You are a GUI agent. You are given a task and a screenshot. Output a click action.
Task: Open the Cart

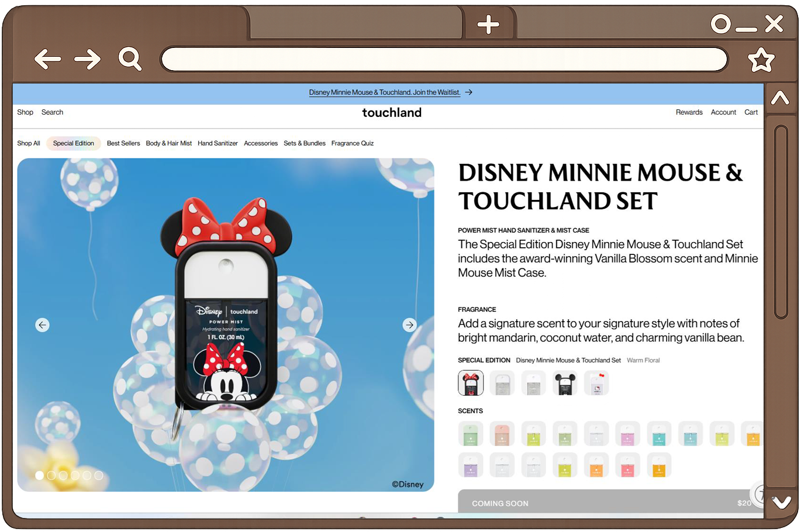751,112
